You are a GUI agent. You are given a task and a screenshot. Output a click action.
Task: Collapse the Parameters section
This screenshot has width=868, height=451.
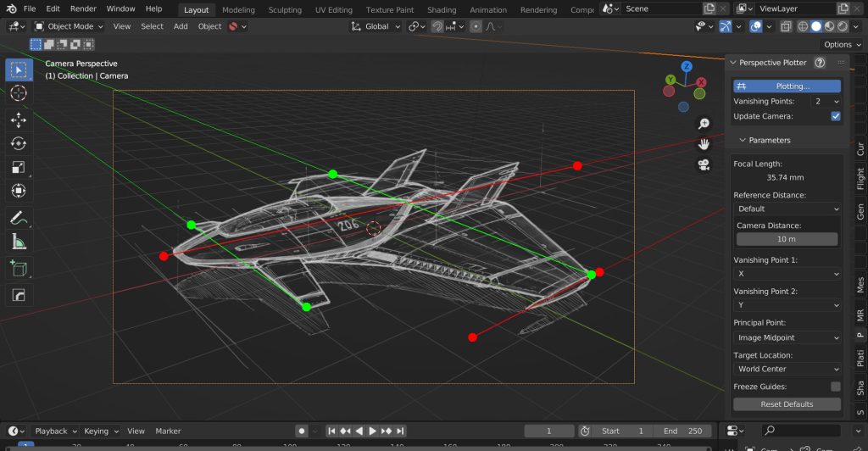click(x=765, y=140)
